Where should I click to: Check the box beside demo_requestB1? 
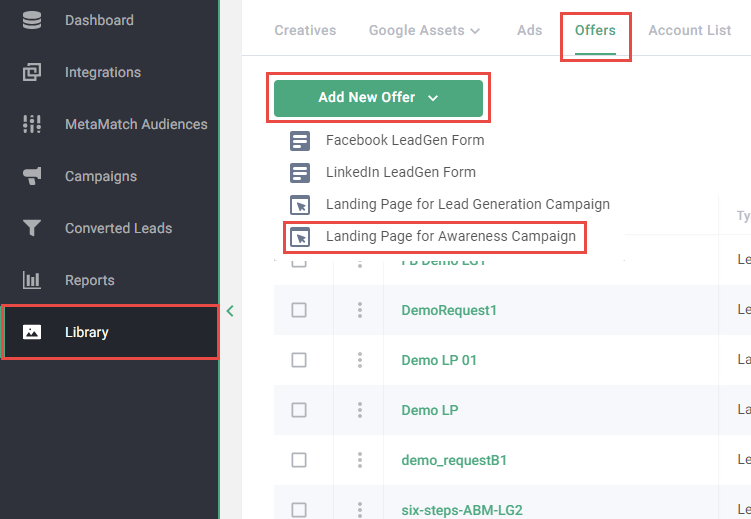(x=299, y=460)
